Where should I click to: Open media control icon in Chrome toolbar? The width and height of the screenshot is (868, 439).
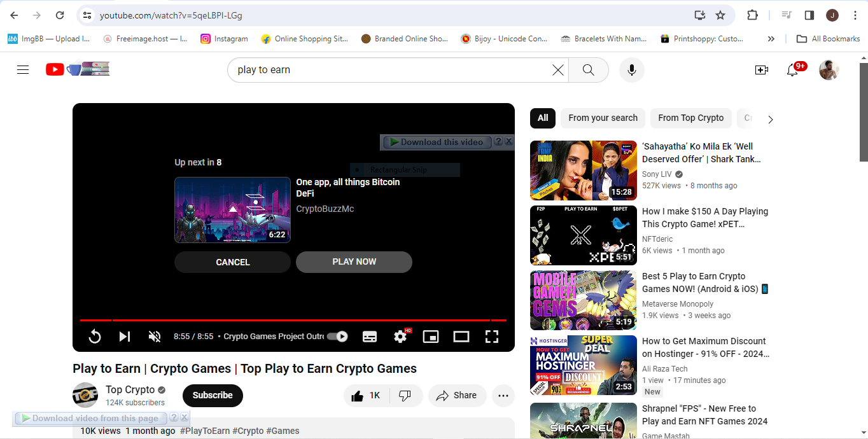tap(787, 15)
